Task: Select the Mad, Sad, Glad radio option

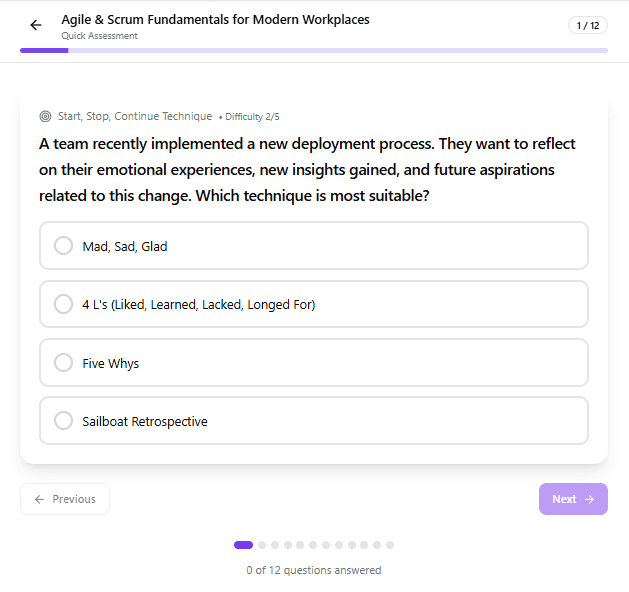Action: [64, 246]
